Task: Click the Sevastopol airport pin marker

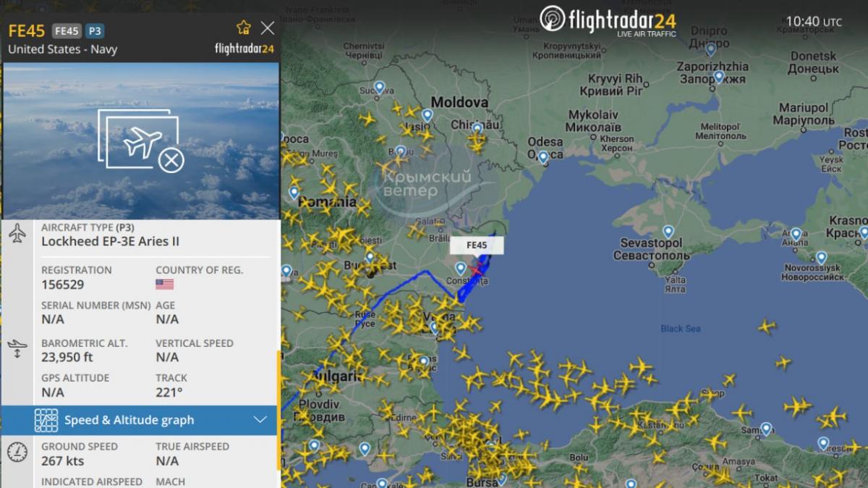Action: coord(668,232)
